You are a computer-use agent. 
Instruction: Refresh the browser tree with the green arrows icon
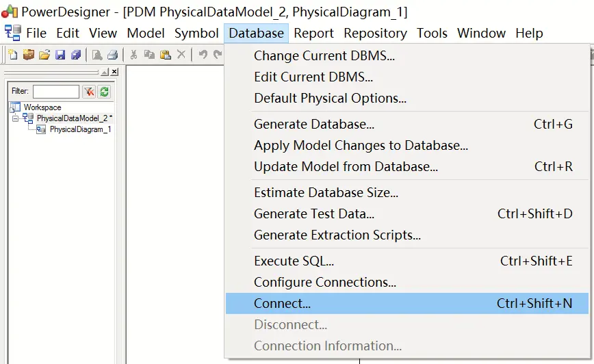[104, 91]
